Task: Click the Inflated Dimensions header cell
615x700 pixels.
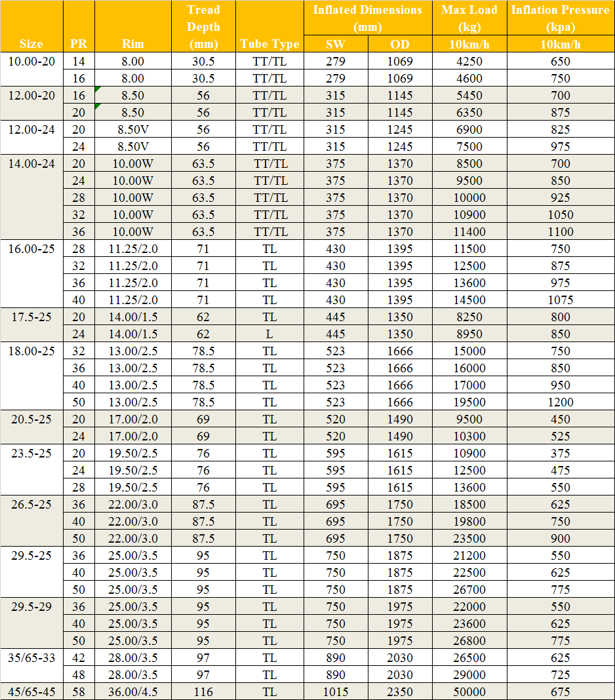Action: [367, 18]
